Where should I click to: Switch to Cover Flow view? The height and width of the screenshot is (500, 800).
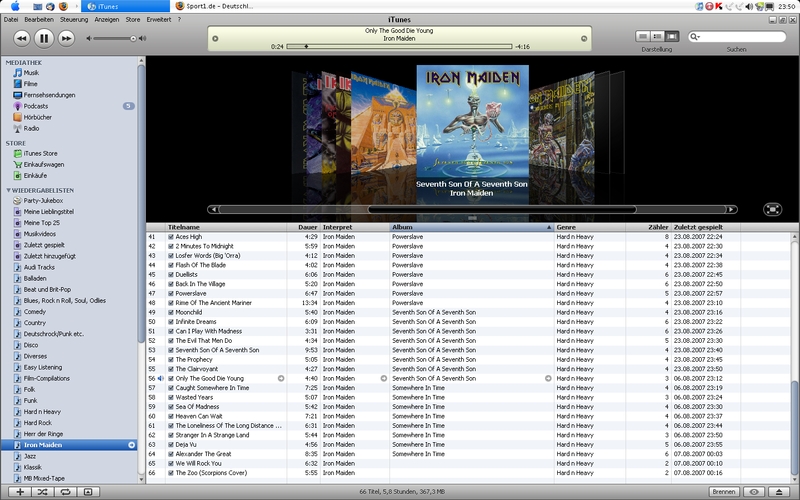click(672, 36)
